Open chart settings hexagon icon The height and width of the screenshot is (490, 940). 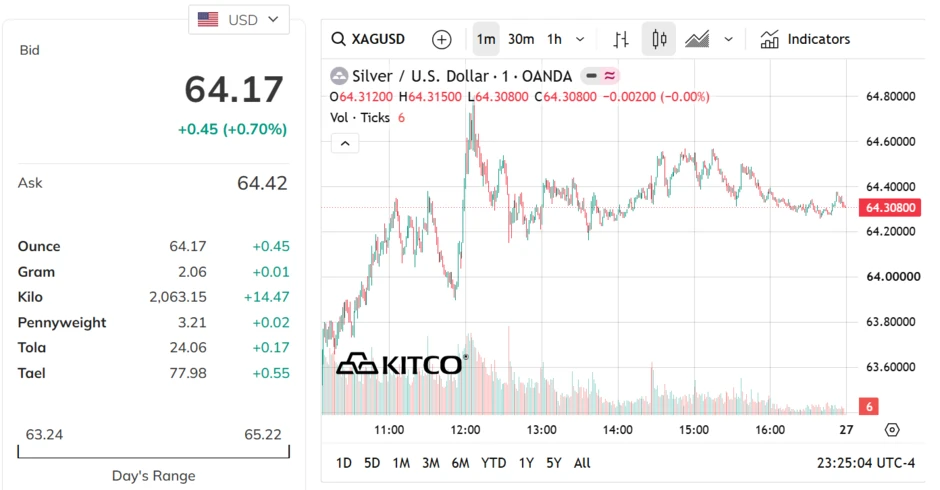pos(892,429)
